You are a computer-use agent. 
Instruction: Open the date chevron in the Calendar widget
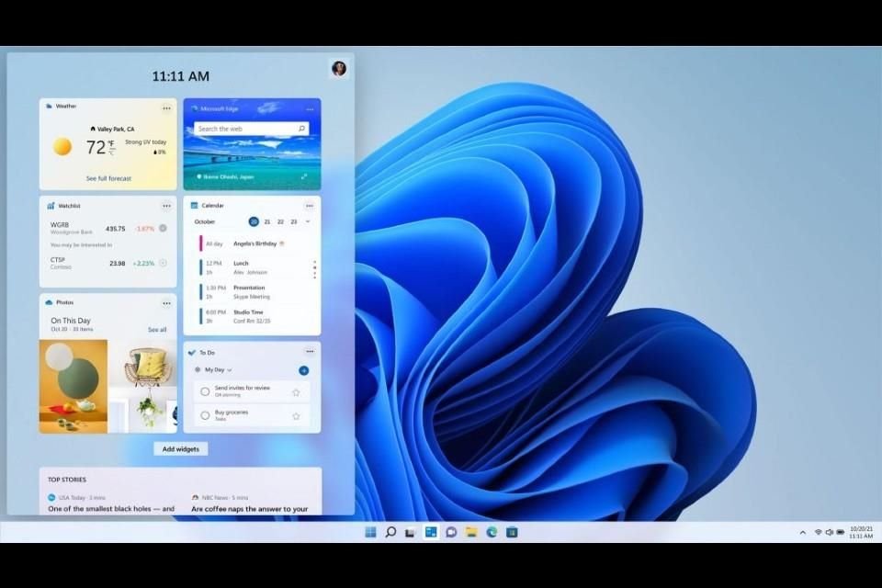[x=307, y=220]
